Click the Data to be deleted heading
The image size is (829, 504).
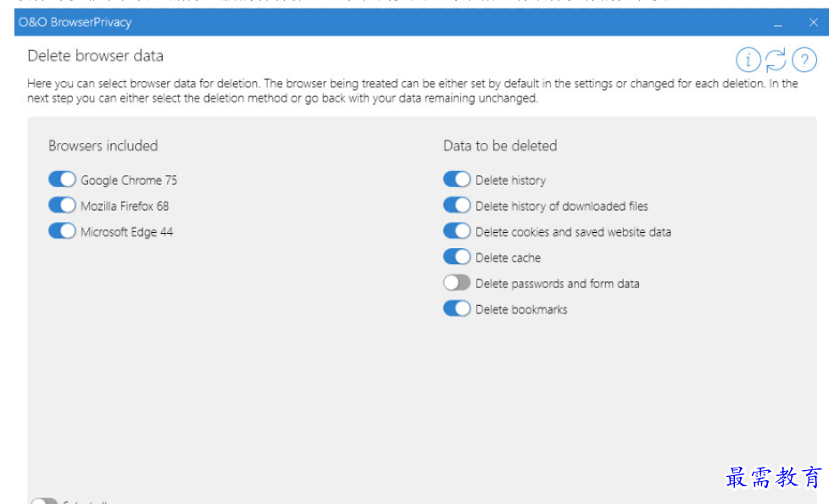point(499,146)
